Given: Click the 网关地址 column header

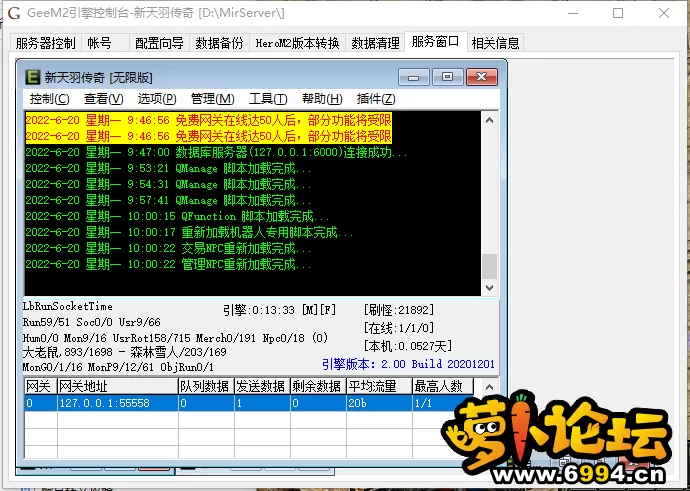Looking at the screenshot, I should [x=118, y=387].
